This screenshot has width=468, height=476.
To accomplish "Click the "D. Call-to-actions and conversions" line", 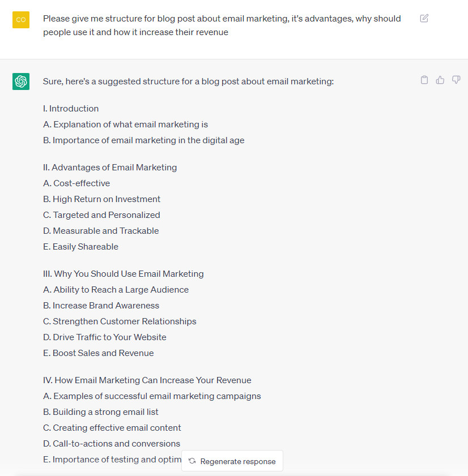I will click(x=112, y=444).
